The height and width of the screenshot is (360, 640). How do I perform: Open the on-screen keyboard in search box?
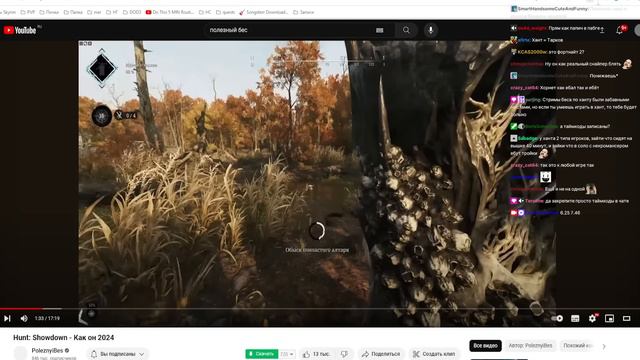click(380, 30)
